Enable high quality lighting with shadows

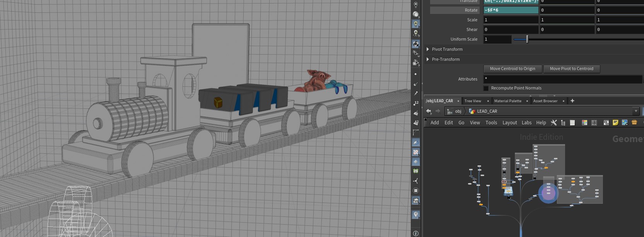[416, 34]
